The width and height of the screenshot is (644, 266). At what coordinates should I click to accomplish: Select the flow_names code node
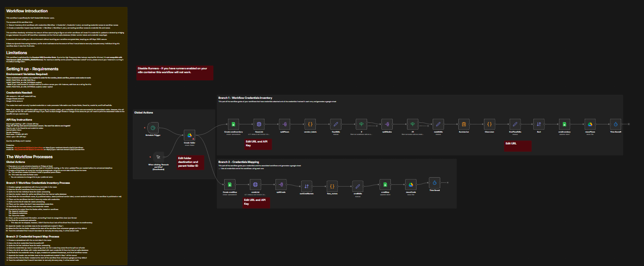[332, 186]
